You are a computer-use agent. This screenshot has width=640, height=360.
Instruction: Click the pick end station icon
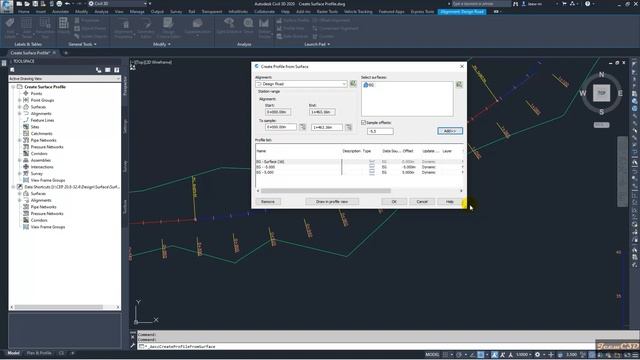pos(348,127)
